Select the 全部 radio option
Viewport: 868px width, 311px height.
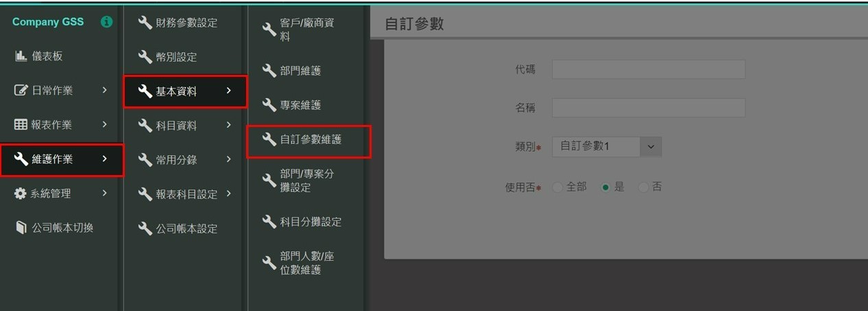click(x=557, y=187)
